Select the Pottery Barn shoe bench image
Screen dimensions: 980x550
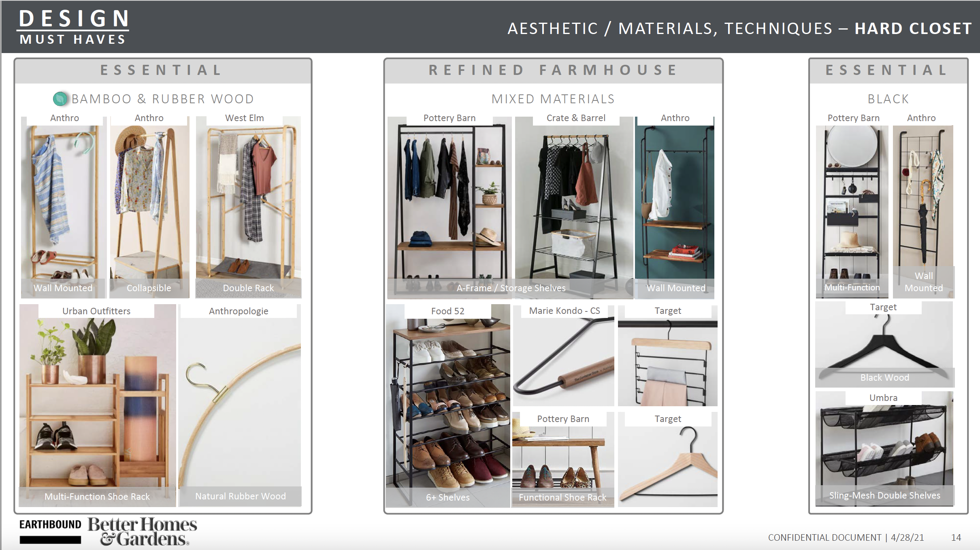coord(563,460)
